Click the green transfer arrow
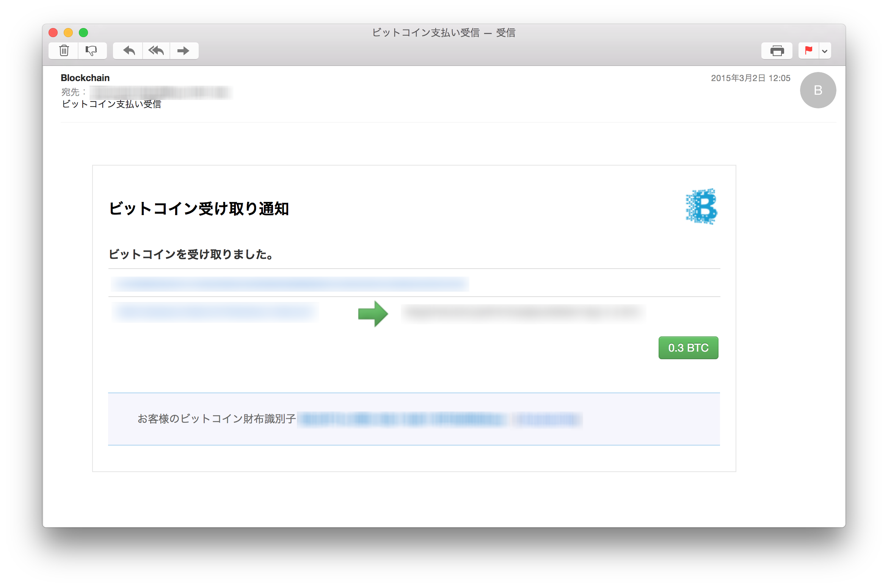The height and width of the screenshot is (588, 888). (x=373, y=314)
